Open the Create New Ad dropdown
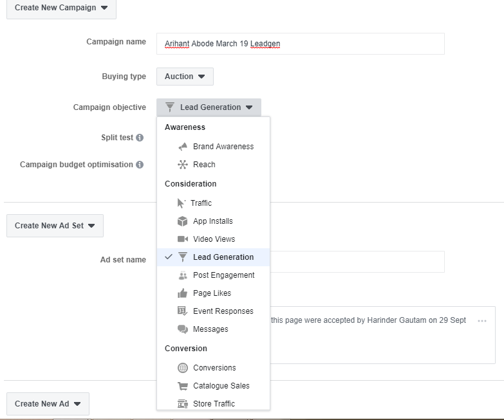 point(48,404)
